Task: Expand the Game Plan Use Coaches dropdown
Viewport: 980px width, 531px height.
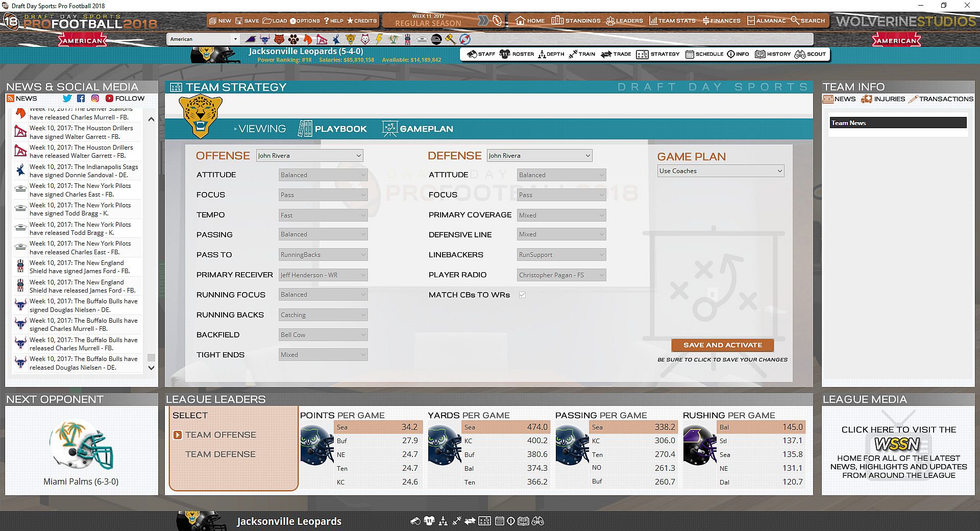Action: [721, 171]
